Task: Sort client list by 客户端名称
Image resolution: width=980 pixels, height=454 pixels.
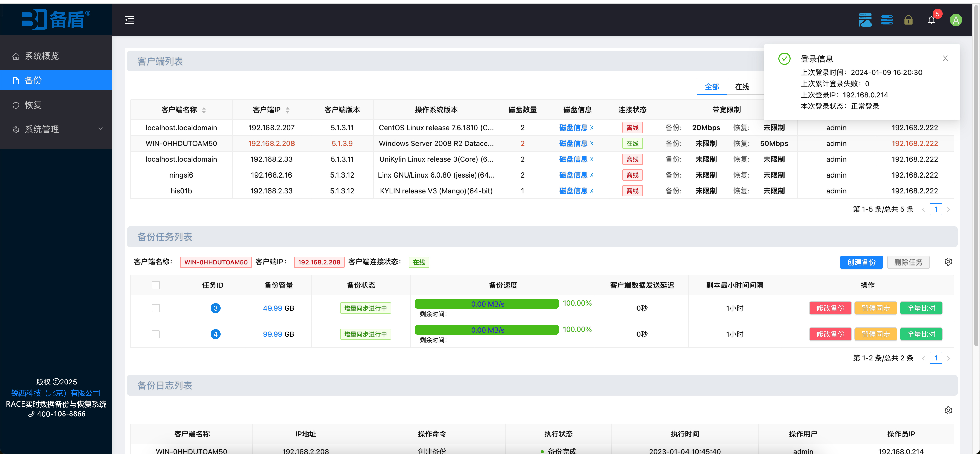Action: click(x=204, y=110)
